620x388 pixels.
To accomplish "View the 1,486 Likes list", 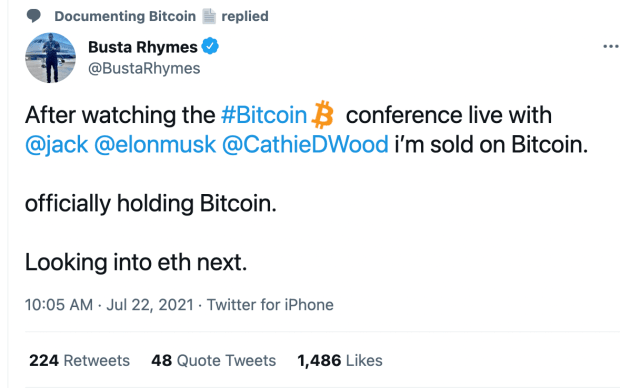I will [340, 361].
